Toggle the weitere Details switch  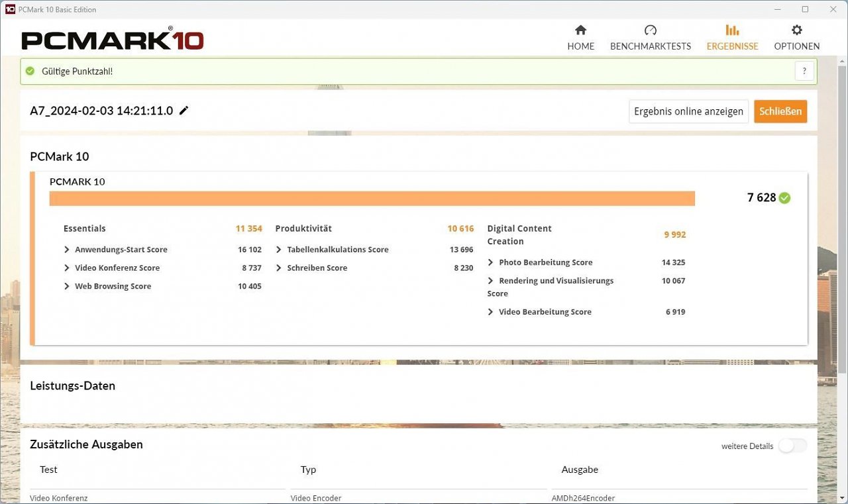click(x=792, y=446)
